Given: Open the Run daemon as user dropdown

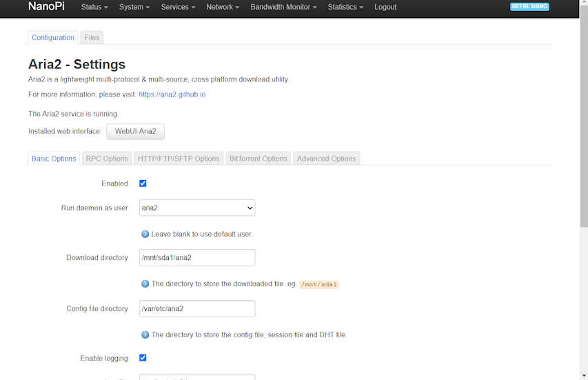Looking at the screenshot, I should [197, 208].
